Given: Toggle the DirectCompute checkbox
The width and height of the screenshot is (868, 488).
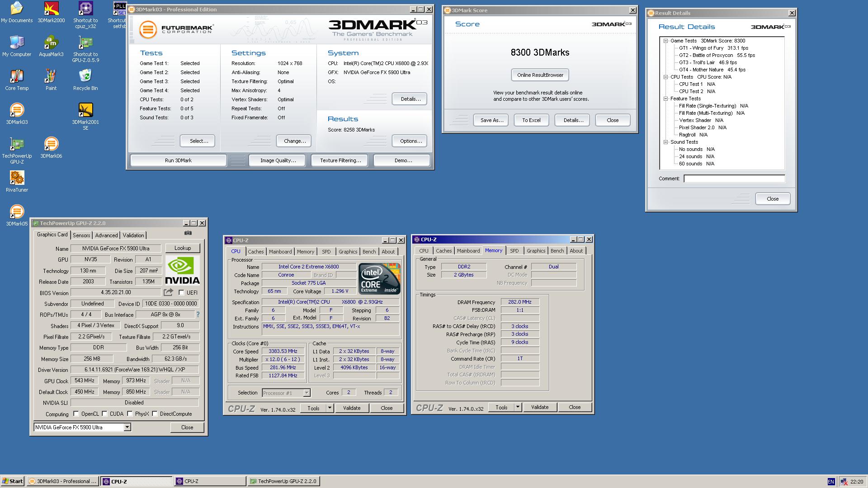Looking at the screenshot, I should coord(155,414).
